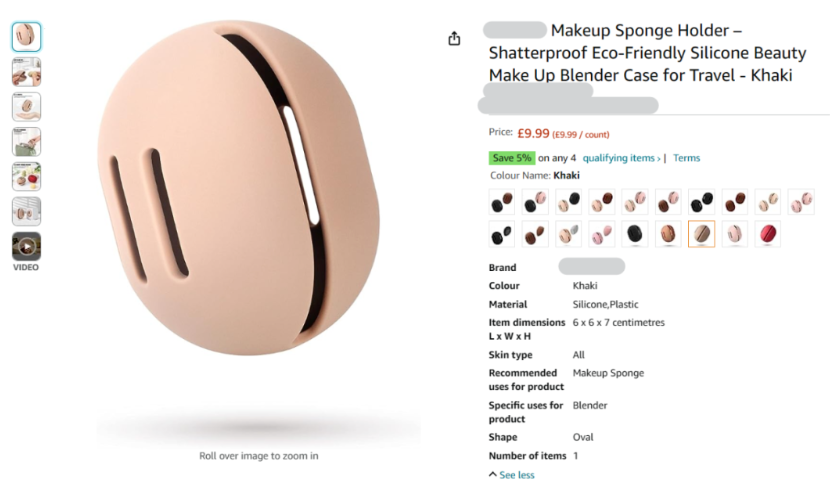
Task: Select the first product thumbnail in sidebar
Action: coord(26,37)
